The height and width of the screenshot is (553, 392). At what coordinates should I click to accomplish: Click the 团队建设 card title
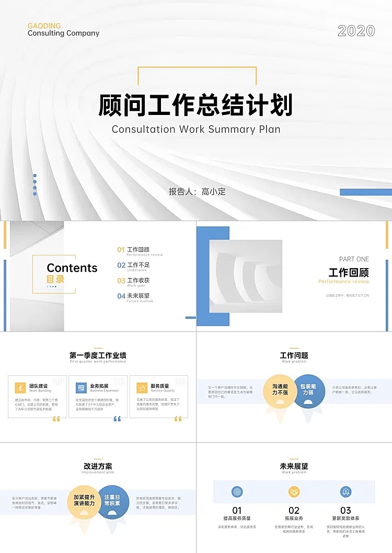tap(39, 386)
